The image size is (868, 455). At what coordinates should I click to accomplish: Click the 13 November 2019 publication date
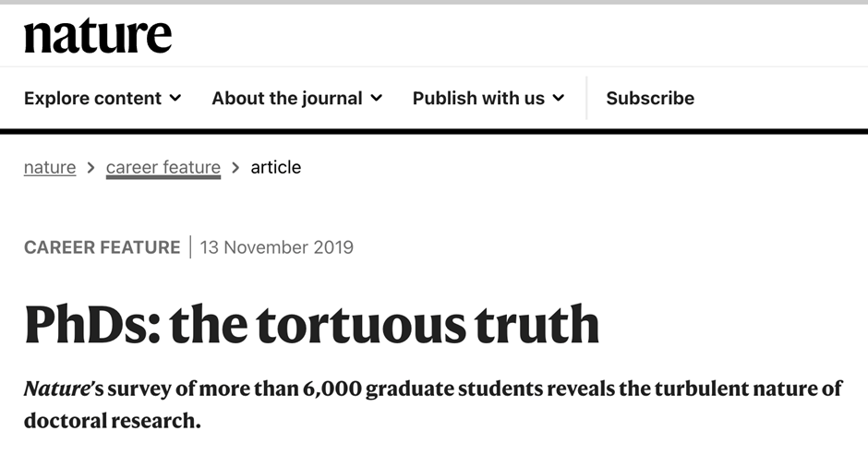[276, 246]
